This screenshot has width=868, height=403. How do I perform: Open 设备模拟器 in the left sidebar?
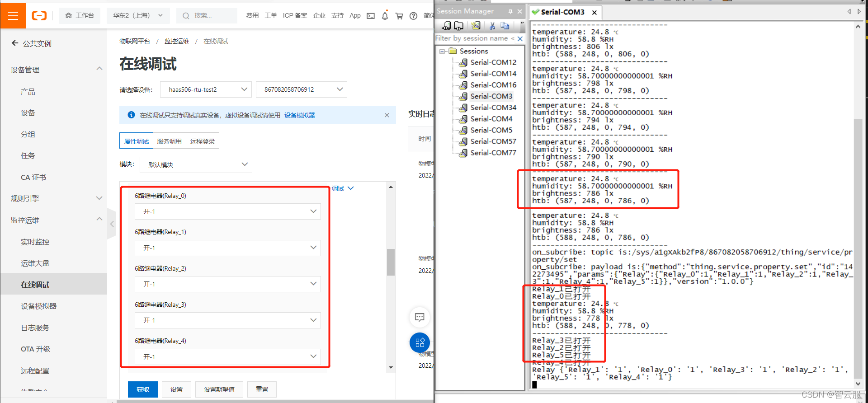pyautogui.click(x=39, y=306)
